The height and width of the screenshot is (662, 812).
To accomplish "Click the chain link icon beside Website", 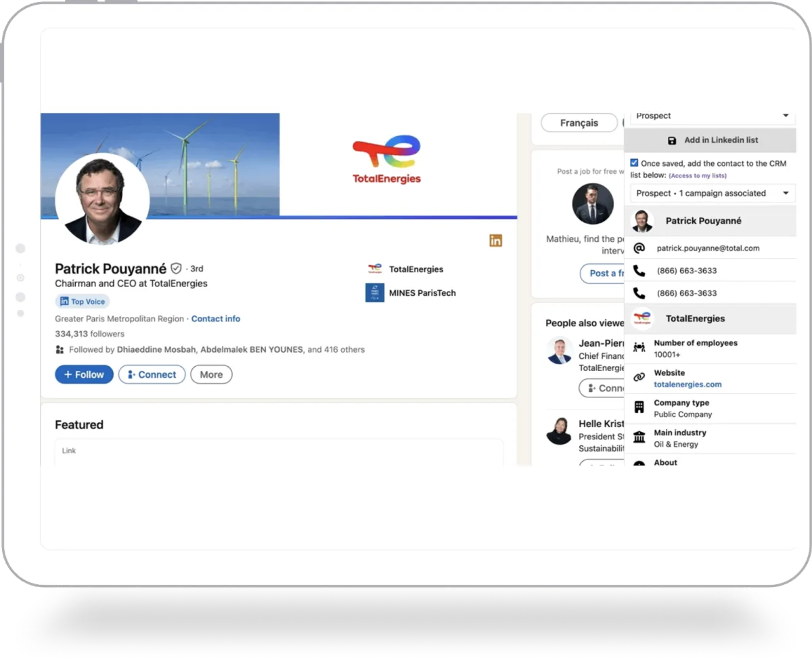I will pyautogui.click(x=639, y=378).
